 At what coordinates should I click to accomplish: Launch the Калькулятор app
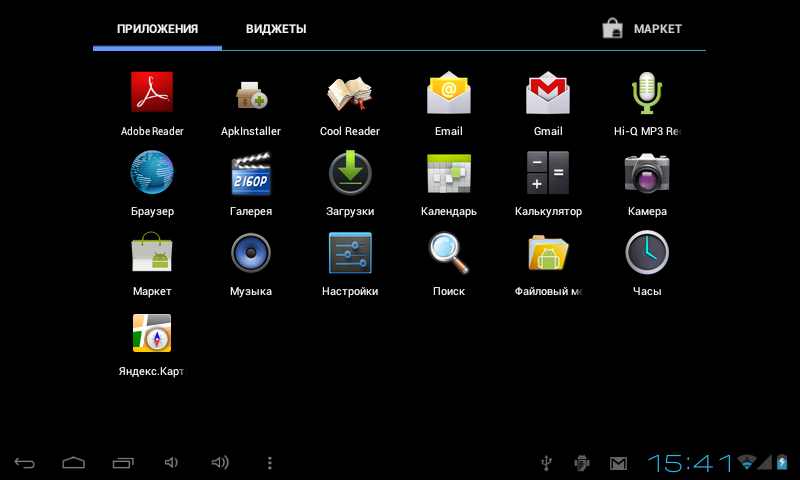click(x=548, y=172)
